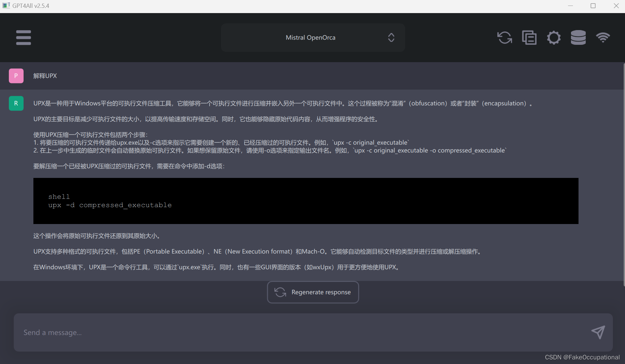The image size is (625, 364).
Task: Open the Mistral OpenOrca model dropdown
Action: pos(313,38)
